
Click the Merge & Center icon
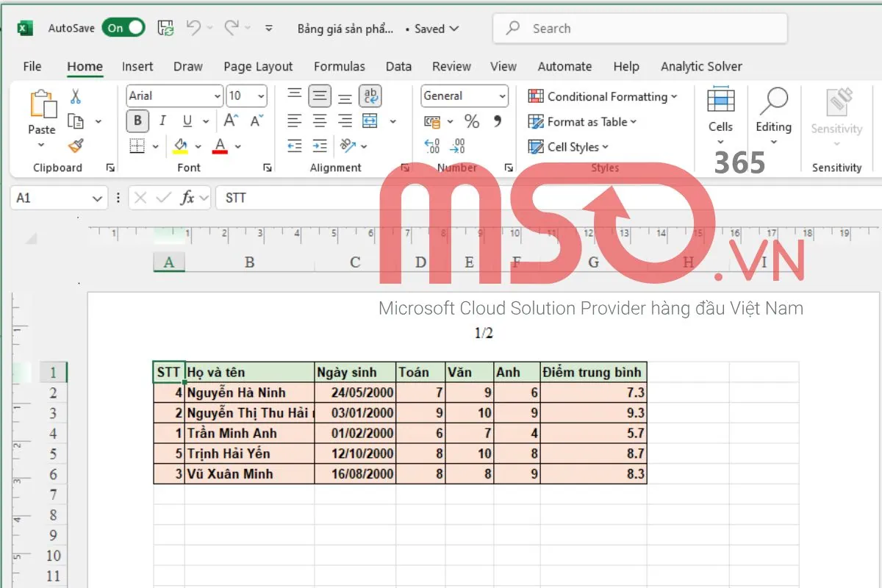click(370, 121)
